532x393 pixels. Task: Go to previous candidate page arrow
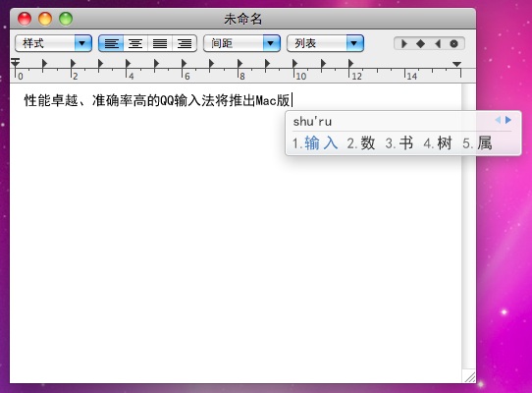(498, 120)
